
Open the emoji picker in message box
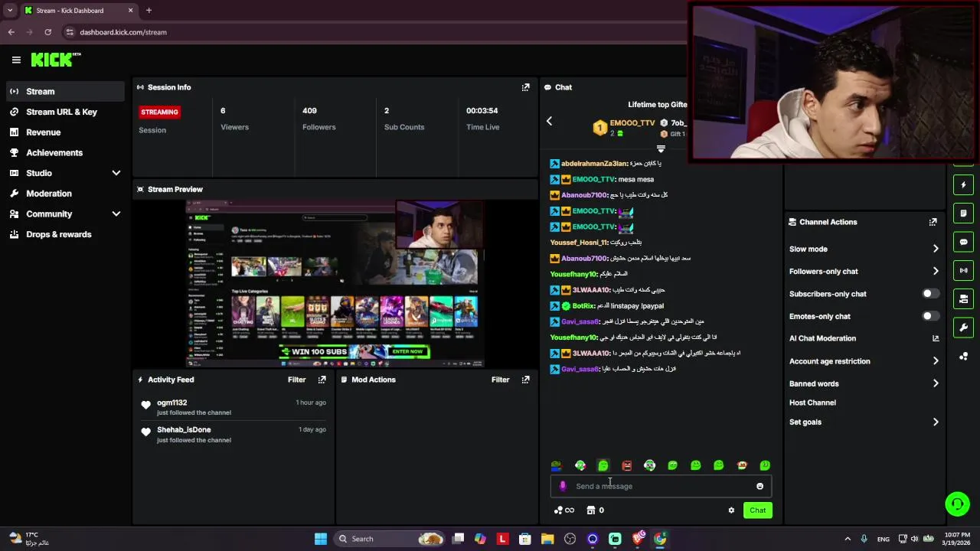tap(759, 486)
